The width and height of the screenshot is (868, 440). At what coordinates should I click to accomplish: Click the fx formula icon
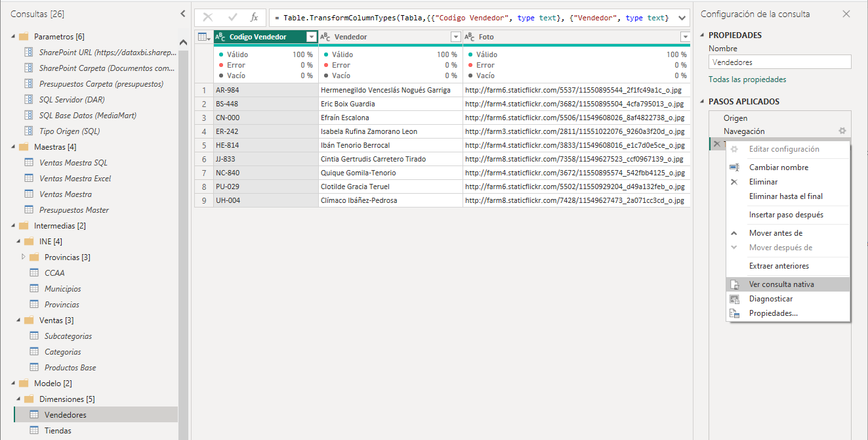click(255, 18)
